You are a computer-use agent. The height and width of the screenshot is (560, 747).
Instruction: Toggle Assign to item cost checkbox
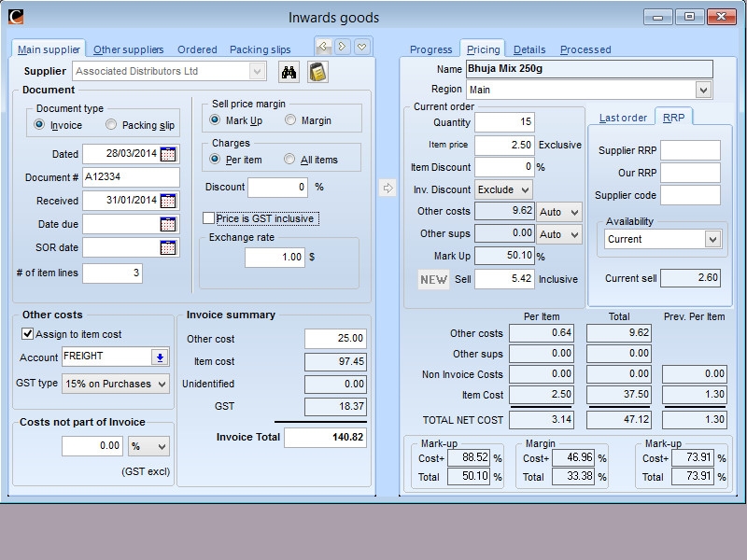point(28,334)
